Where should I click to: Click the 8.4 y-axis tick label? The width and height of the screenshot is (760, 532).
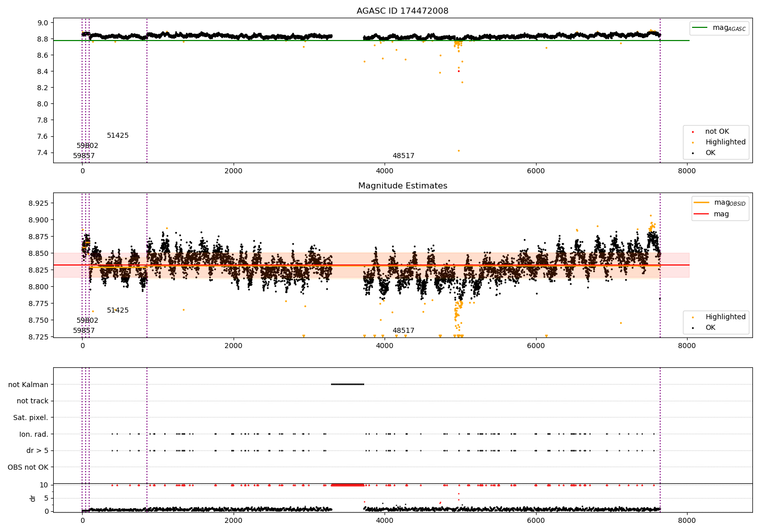click(44, 71)
